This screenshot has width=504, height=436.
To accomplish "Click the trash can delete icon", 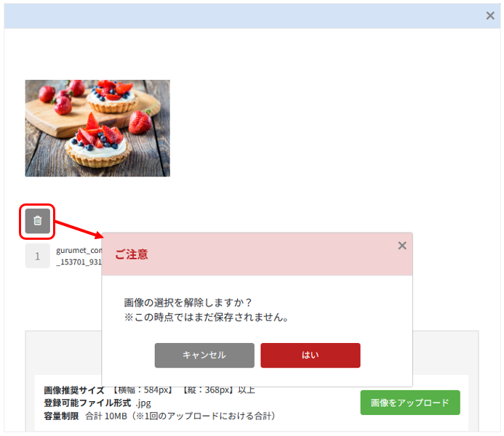I will point(38,221).
